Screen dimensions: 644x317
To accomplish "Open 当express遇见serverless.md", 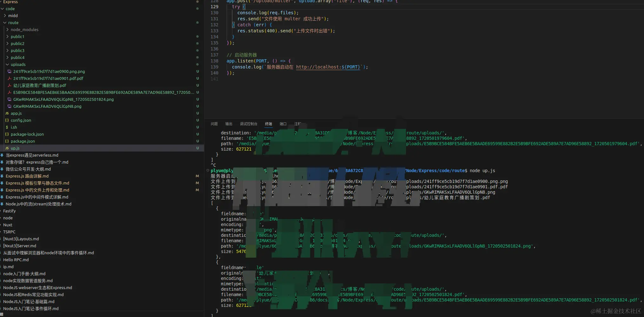I will click(x=32, y=155).
